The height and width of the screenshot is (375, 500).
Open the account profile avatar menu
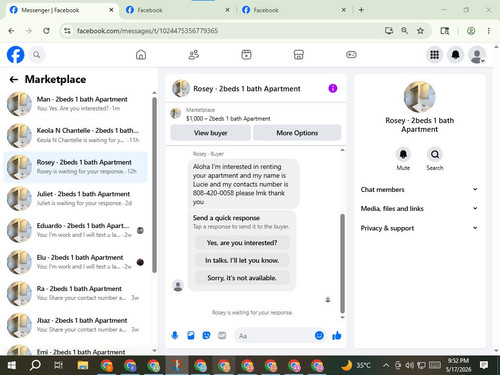click(x=477, y=55)
